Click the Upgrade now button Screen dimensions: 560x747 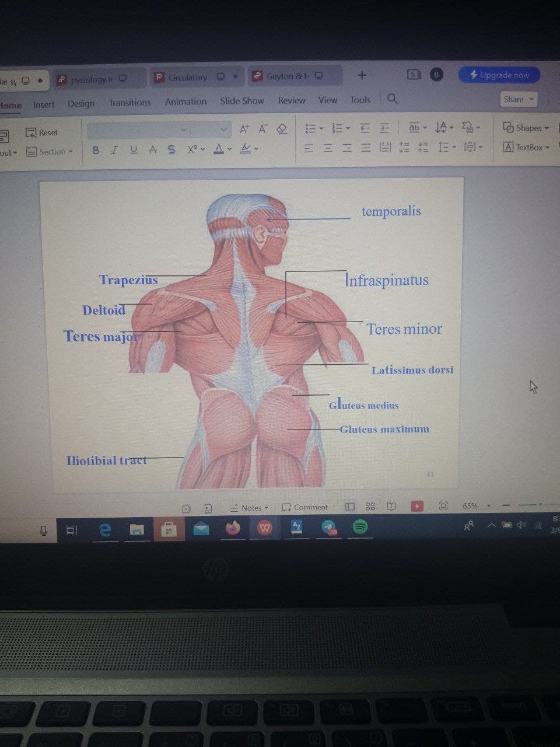[x=499, y=75]
